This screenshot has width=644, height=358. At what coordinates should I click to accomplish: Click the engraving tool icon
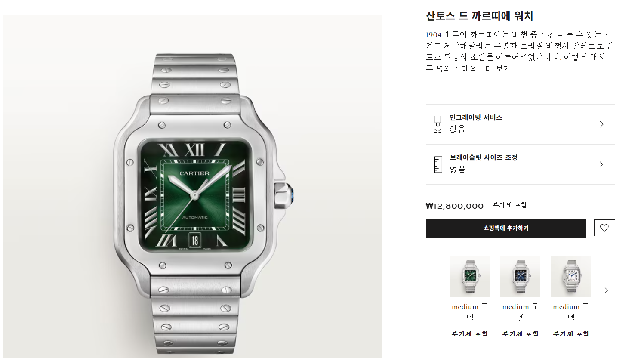(x=438, y=124)
